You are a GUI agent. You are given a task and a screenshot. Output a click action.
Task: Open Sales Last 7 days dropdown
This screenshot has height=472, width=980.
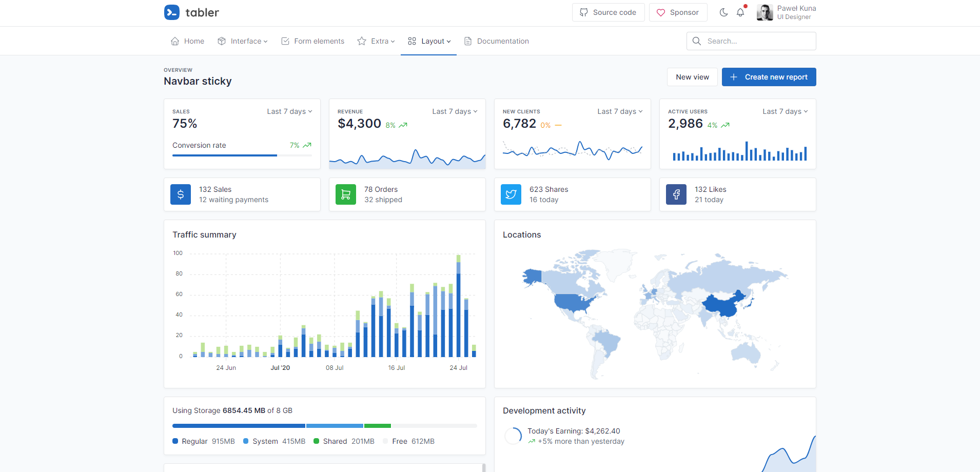point(289,111)
